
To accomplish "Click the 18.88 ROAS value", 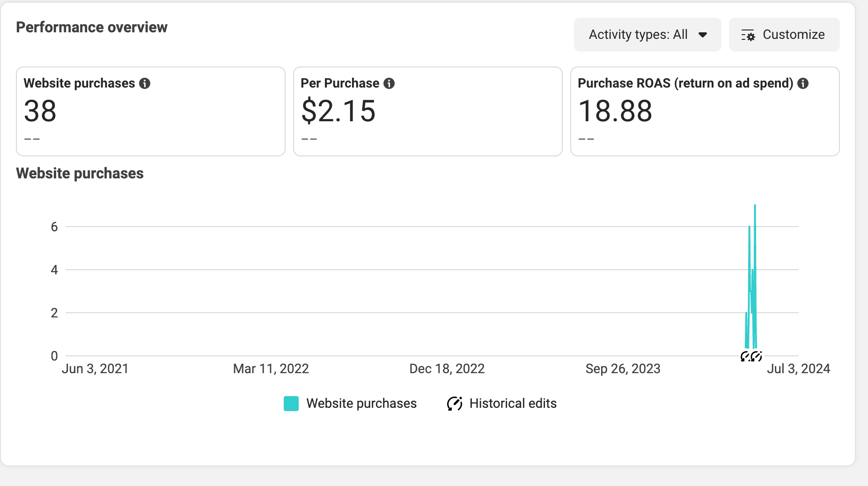I will [x=615, y=111].
